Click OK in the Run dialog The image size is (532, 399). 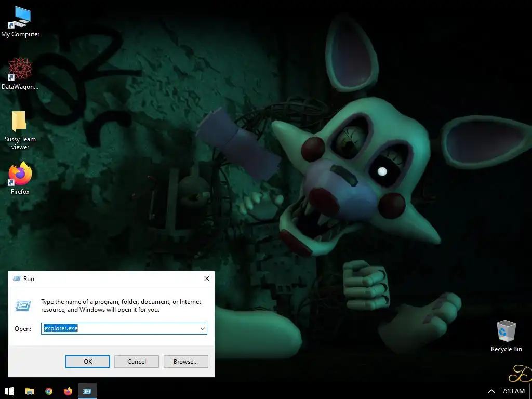pyautogui.click(x=87, y=362)
